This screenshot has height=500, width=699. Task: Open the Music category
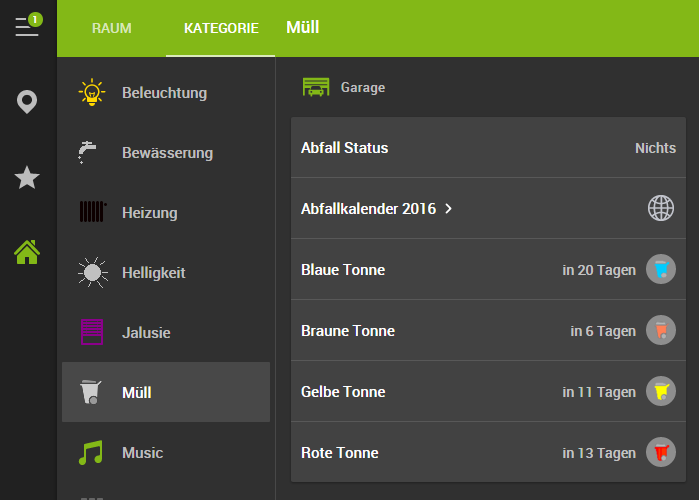click(x=142, y=452)
